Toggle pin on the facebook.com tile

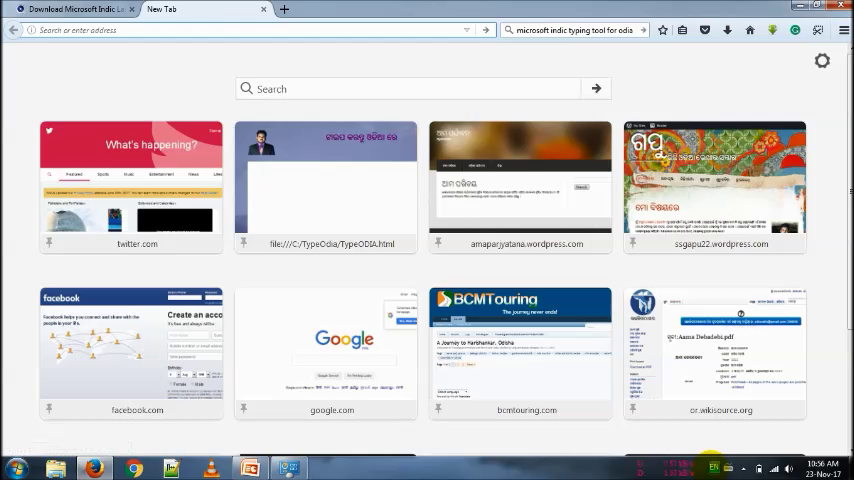coord(49,409)
